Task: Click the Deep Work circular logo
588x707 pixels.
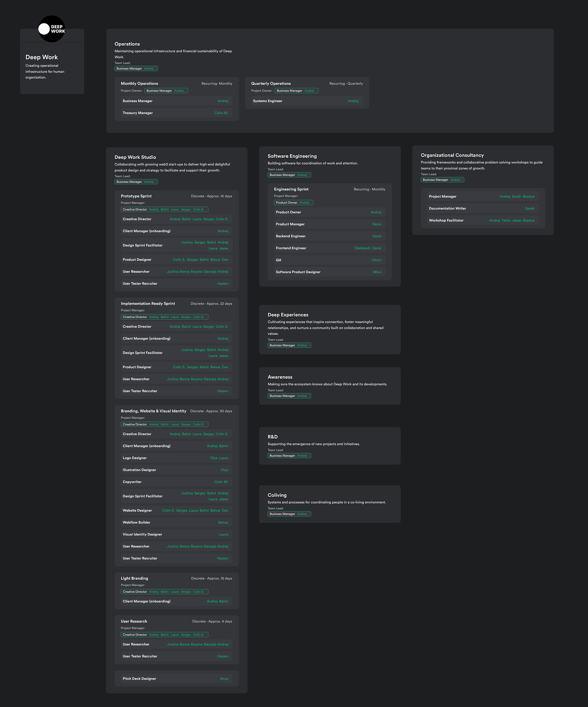Action: pyautogui.click(x=52, y=29)
